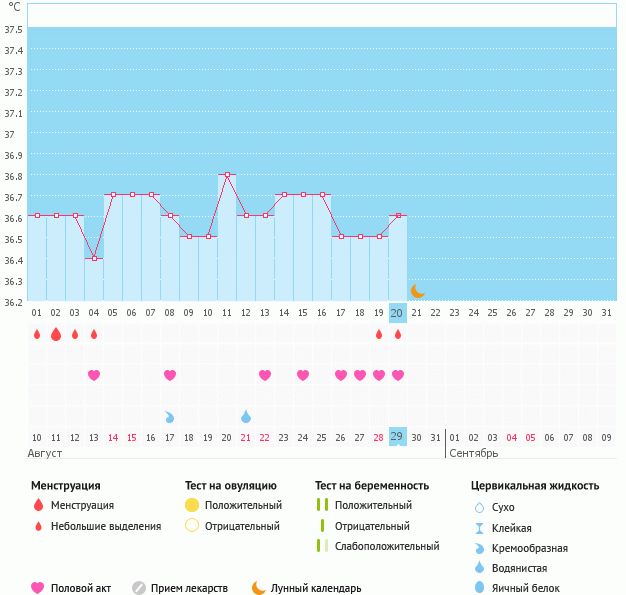
Task: Click the gray medication icon in legend
Action: [x=139, y=588]
